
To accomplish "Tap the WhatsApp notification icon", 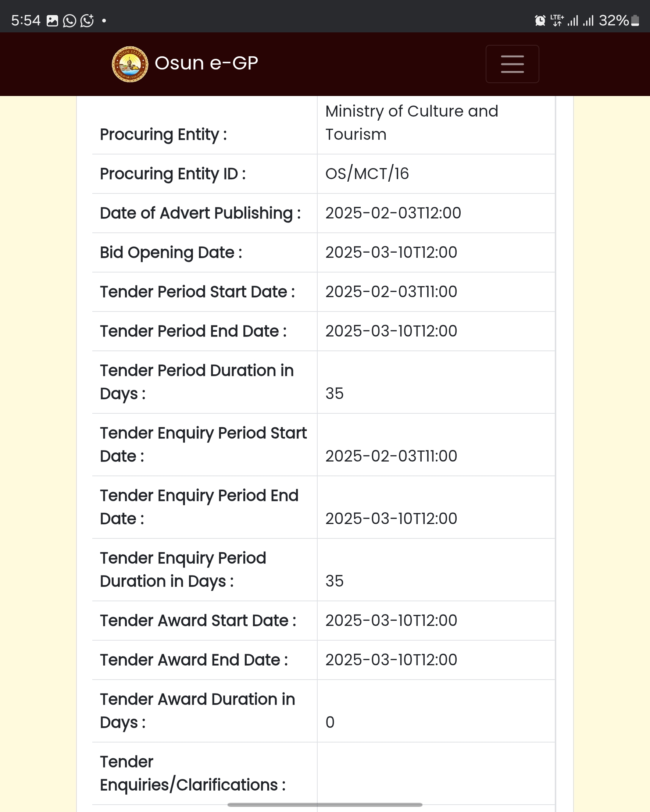I will coord(69,21).
